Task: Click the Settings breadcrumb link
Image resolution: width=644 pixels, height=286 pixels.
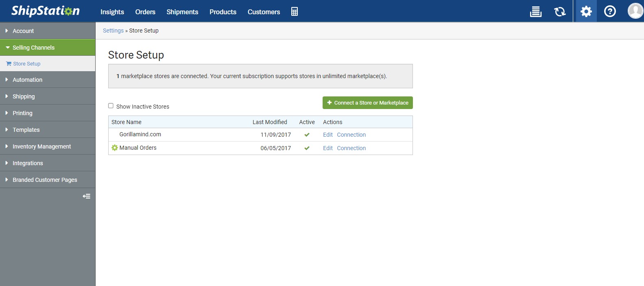Action: click(113, 31)
